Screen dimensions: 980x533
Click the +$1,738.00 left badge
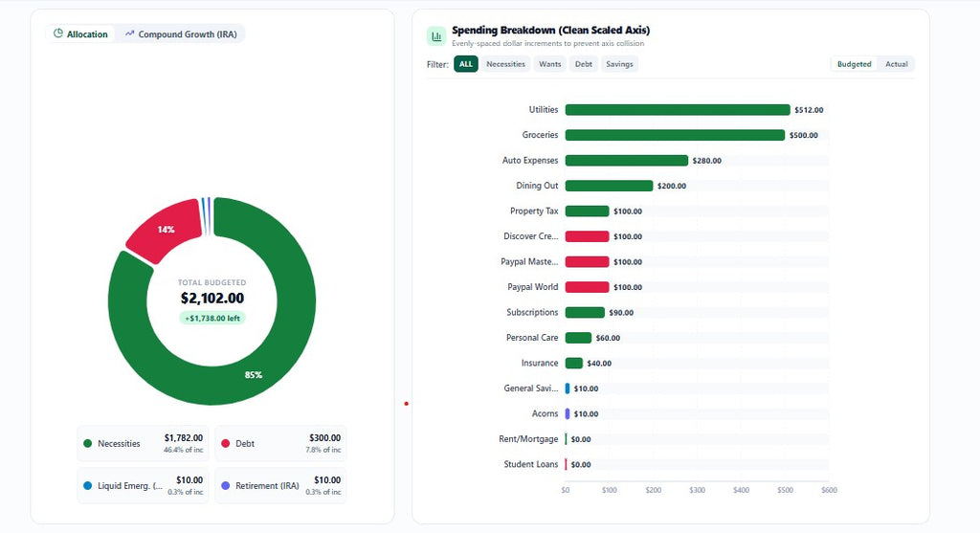212,318
